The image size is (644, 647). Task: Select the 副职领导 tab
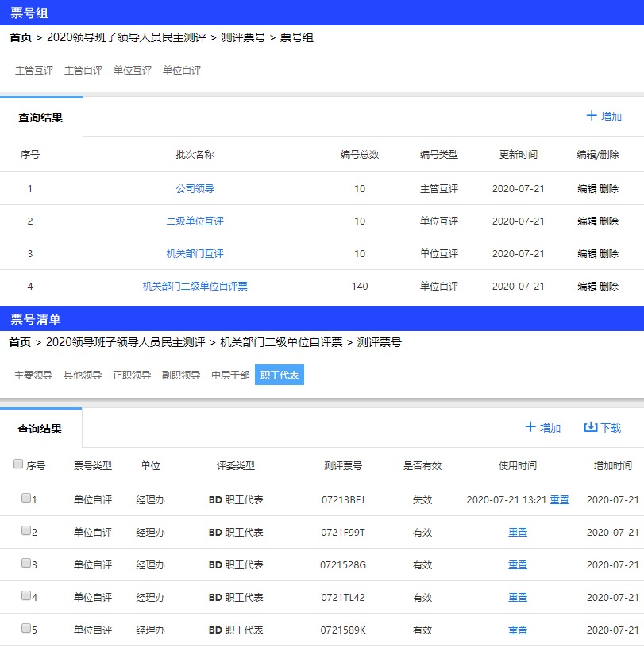[181, 375]
